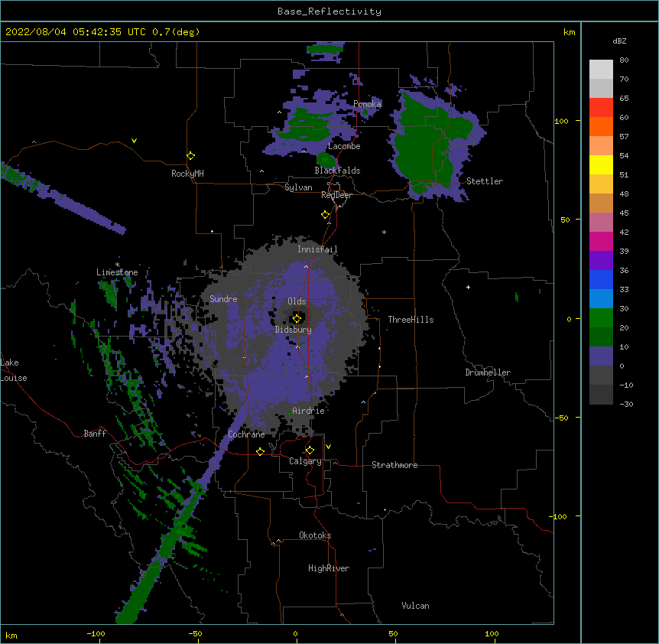Click the -100 tick on bottom axis
The height and width of the screenshot is (644, 659).
click(96, 633)
